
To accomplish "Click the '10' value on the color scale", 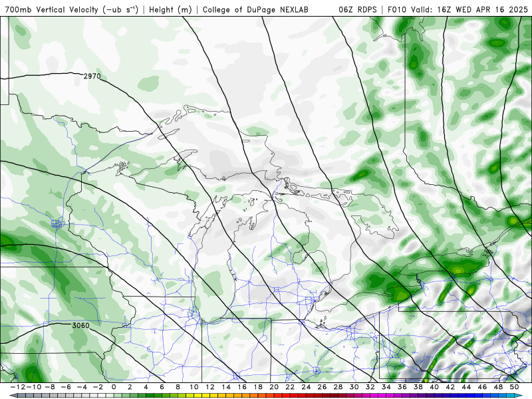I will coord(194,387).
